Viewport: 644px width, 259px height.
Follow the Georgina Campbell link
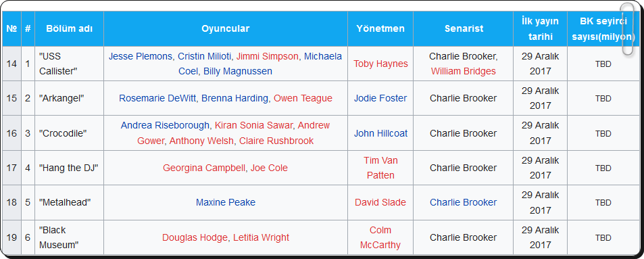coord(203,168)
